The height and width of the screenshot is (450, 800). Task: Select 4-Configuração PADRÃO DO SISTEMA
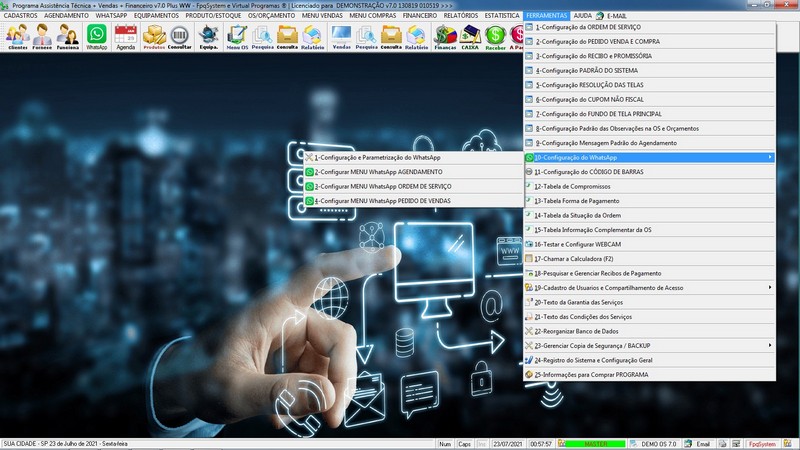649,70
